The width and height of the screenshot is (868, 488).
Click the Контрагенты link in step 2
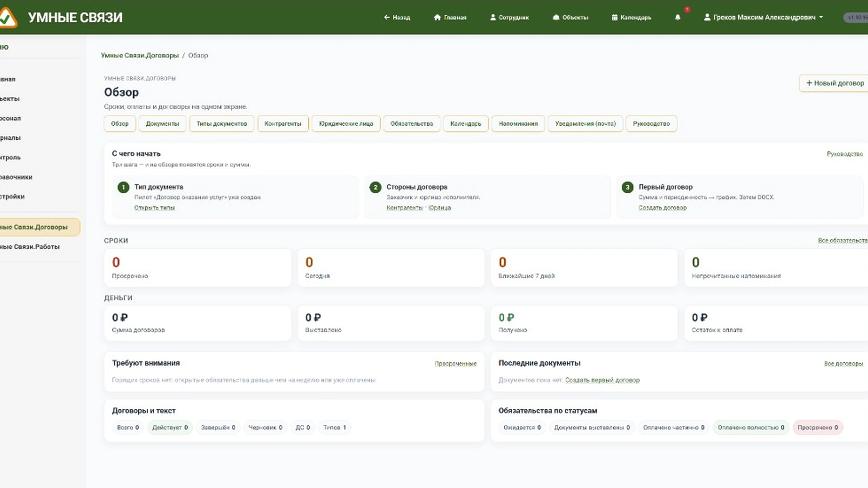coord(405,208)
